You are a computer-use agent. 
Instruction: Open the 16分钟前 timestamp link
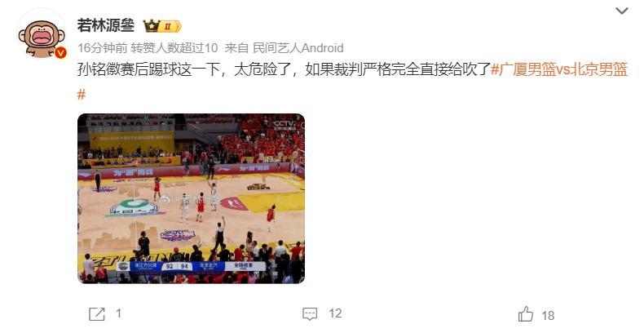pos(102,48)
